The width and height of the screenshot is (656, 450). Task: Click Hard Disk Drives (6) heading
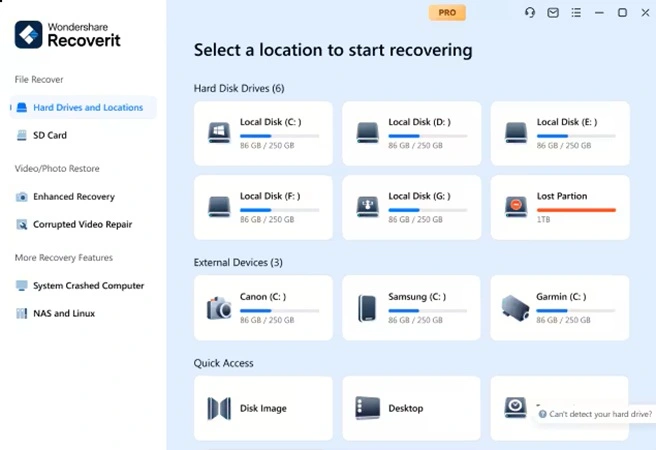click(x=239, y=88)
